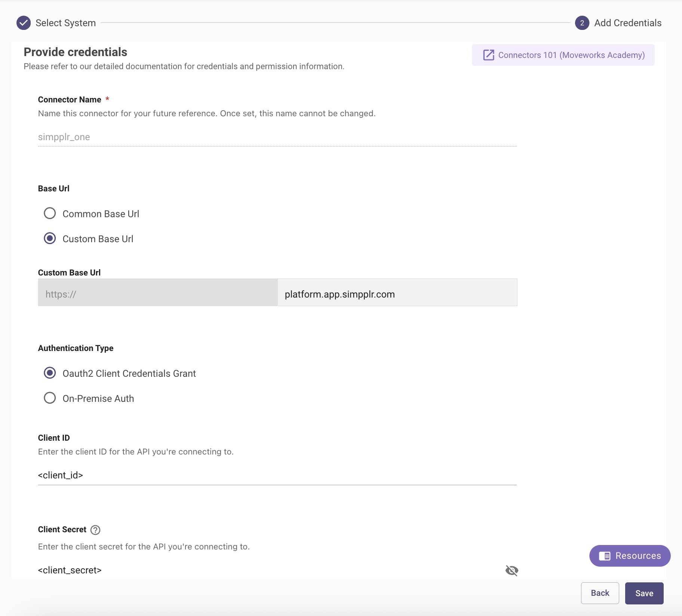
Task: Click the Provide credentials heading
Action: tap(76, 52)
